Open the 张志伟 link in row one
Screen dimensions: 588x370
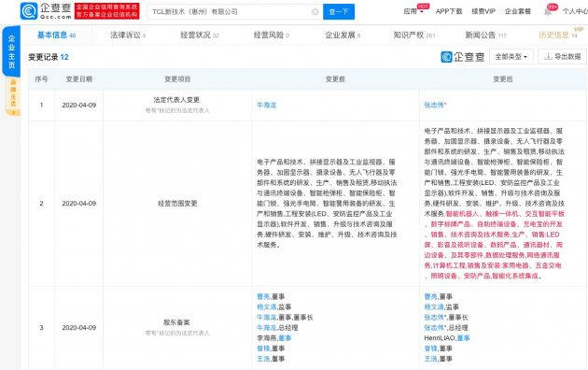(434, 105)
